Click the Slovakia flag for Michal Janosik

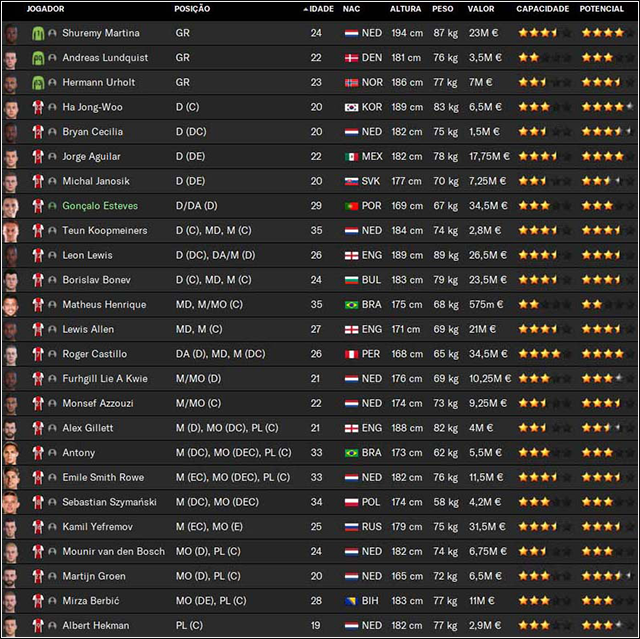click(x=351, y=181)
